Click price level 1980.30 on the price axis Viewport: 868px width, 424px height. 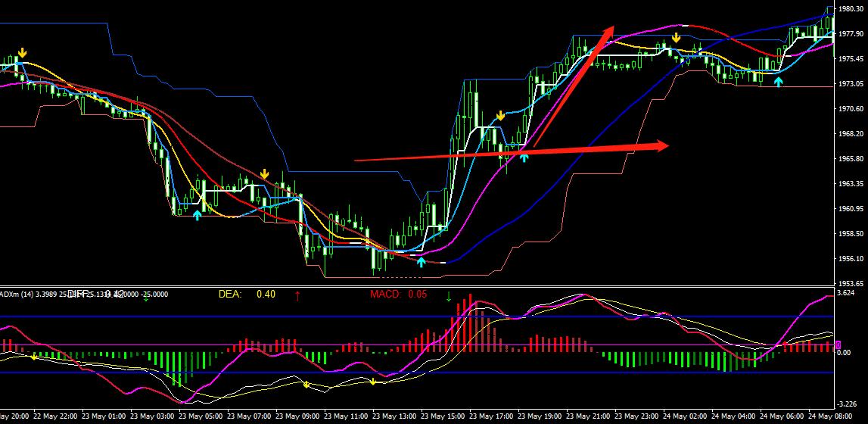point(852,9)
